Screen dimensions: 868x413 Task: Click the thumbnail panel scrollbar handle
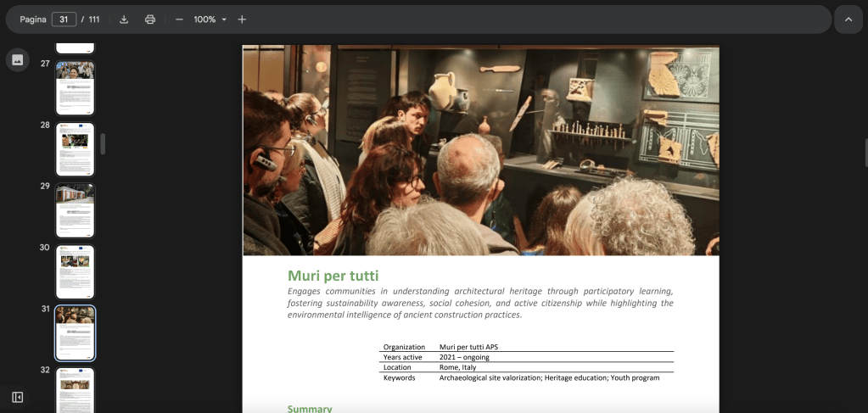pos(103,144)
